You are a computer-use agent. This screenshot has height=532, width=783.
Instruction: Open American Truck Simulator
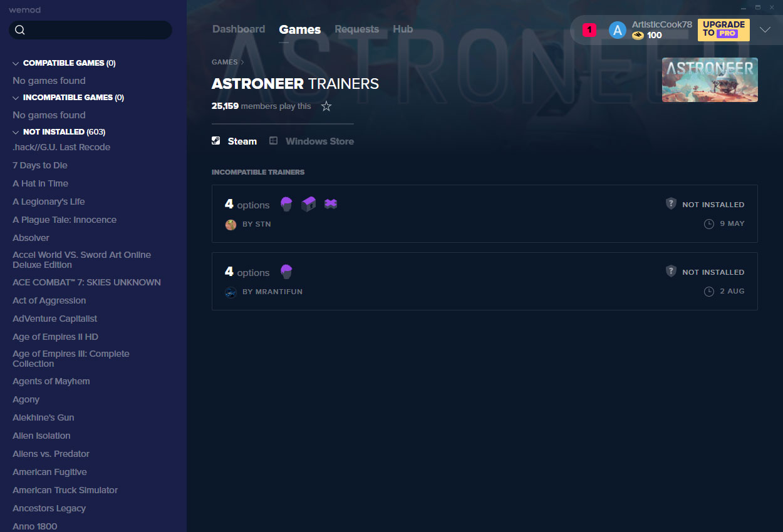[x=65, y=490]
